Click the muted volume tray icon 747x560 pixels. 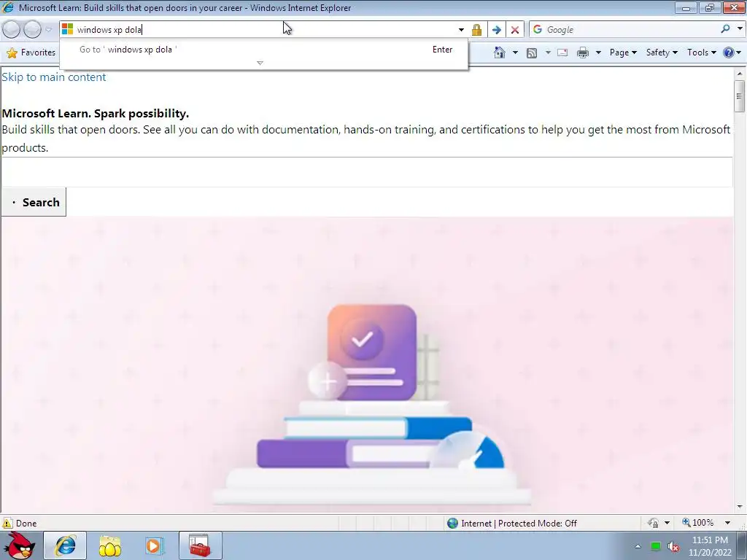click(673, 546)
